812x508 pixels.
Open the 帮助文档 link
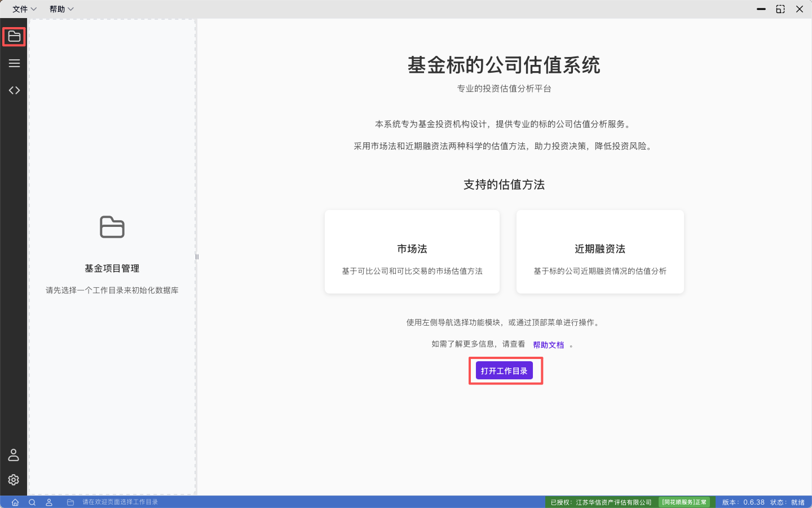[x=548, y=345]
